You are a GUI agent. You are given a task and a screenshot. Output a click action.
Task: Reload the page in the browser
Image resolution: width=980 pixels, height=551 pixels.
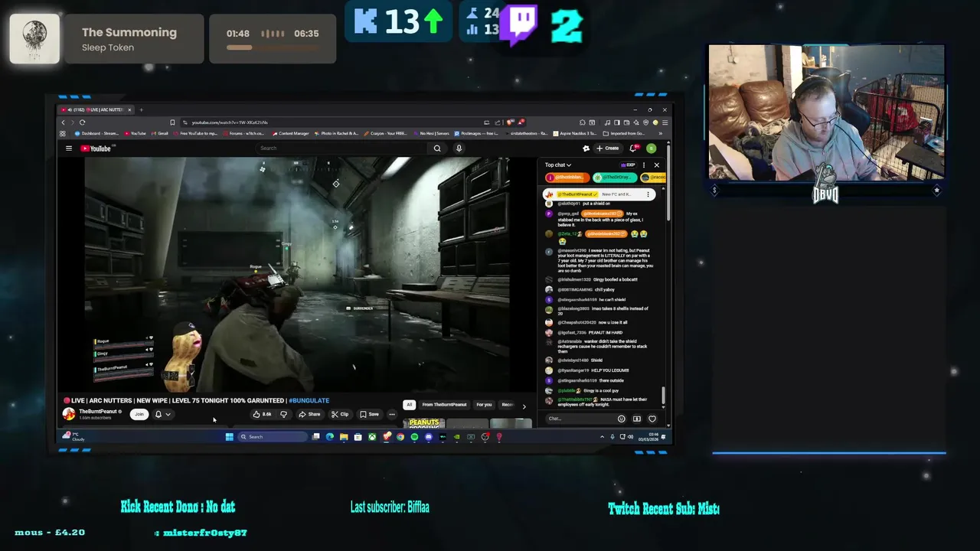(x=82, y=122)
